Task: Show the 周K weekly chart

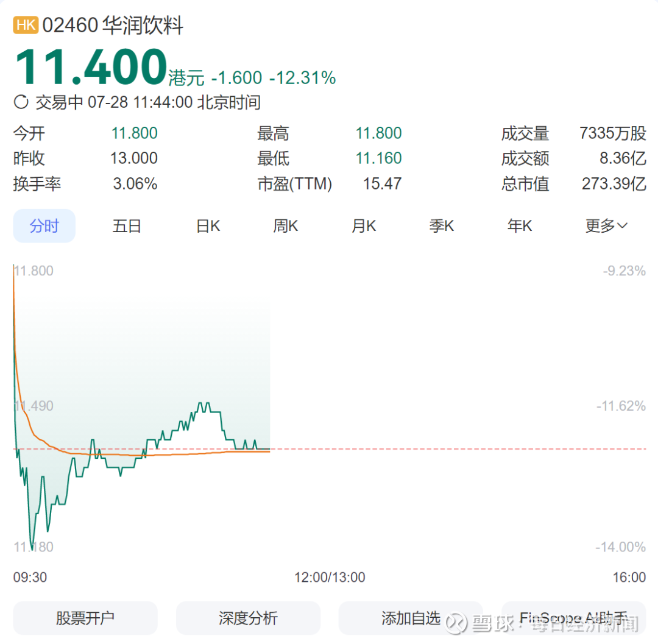Action: [x=285, y=226]
